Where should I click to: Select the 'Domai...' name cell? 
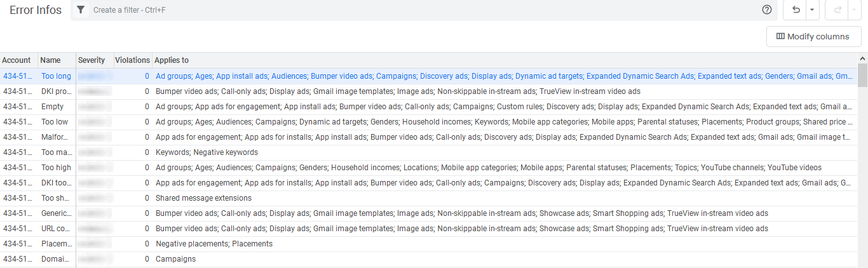click(57, 259)
